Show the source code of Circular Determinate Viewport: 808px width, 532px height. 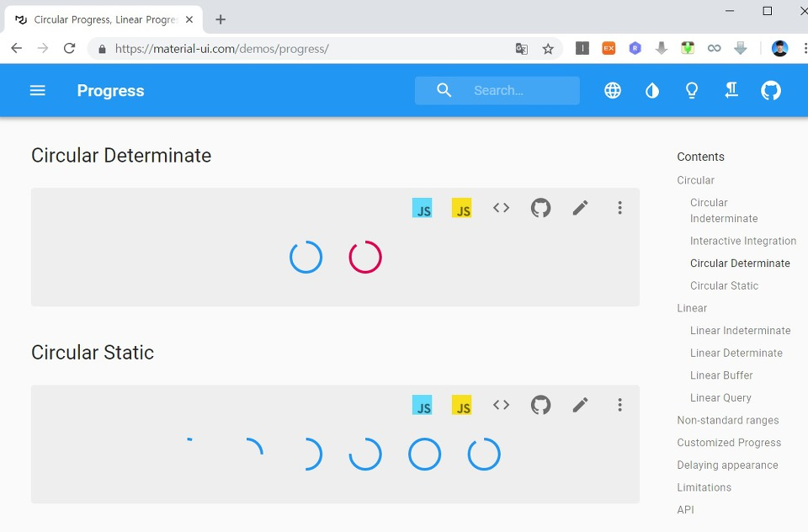coord(501,208)
